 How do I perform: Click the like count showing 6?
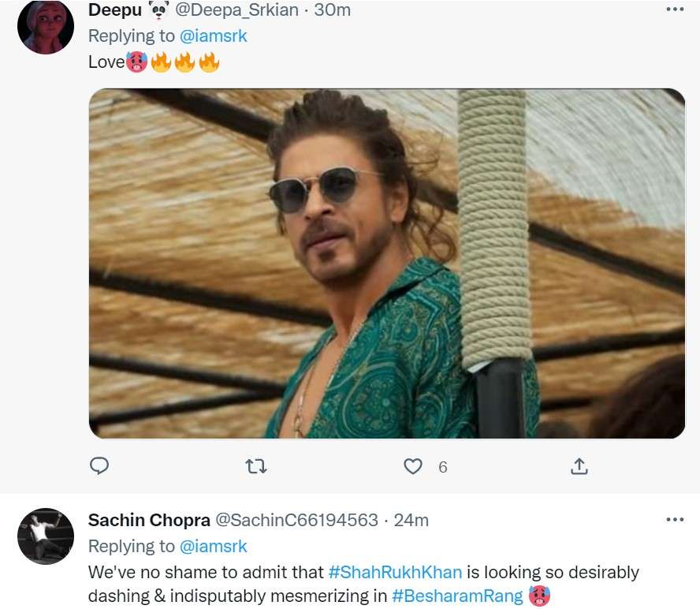point(441,466)
